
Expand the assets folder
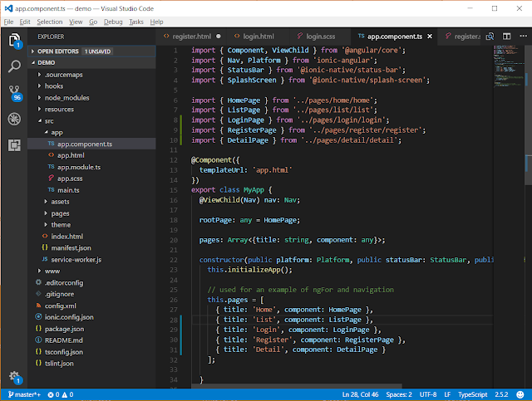[46, 202]
